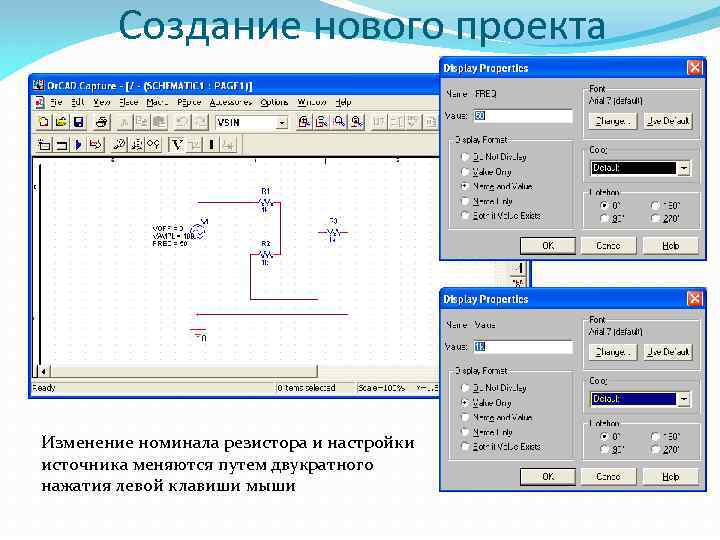Click the New Simulation Profile icon
The image size is (720, 540).
pyautogui.click(x=44, y=145)
